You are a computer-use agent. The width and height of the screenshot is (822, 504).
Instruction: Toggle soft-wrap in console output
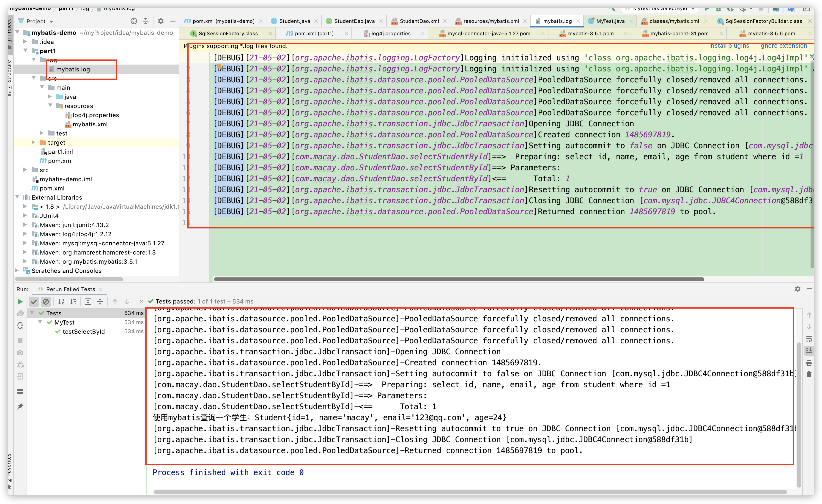click(809, 339)
